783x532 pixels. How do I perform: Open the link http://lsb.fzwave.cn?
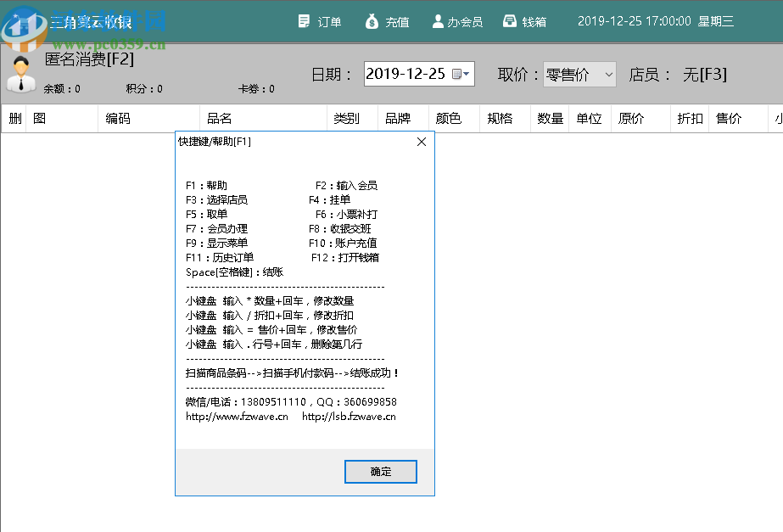(348, 416)
